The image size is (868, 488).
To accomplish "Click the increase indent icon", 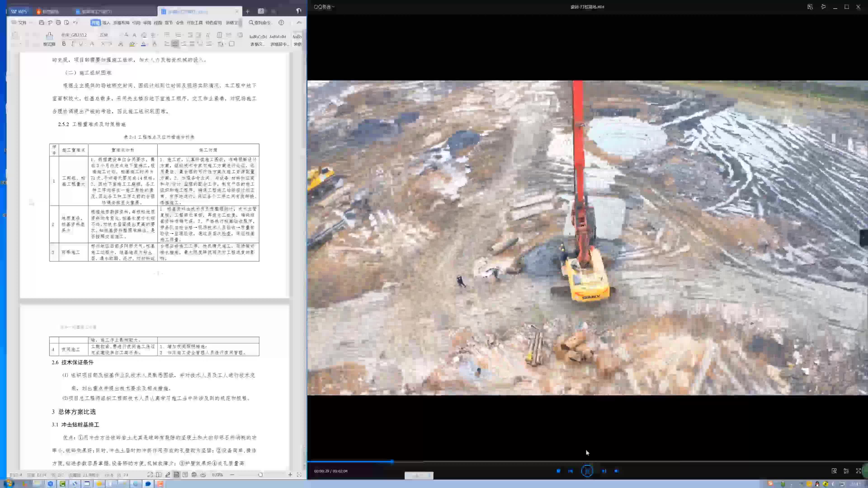I will pyautogui.click(x=199, y=35).
